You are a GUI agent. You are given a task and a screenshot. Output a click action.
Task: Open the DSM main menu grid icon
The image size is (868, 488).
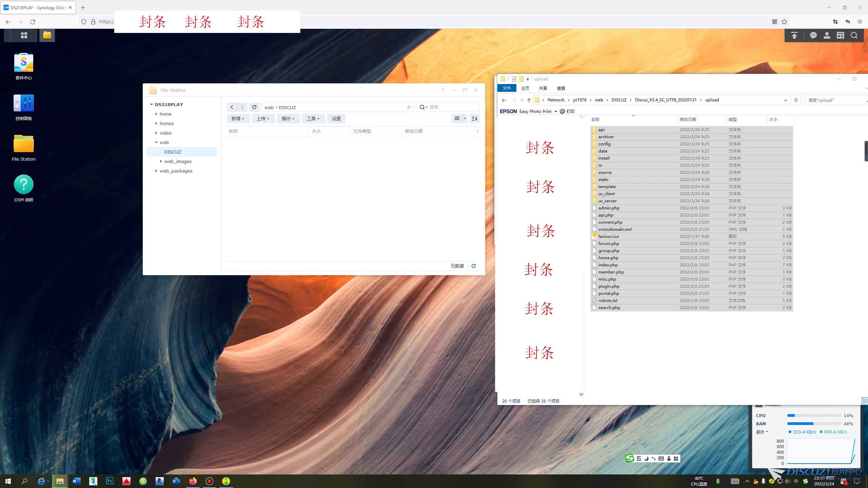click(x=24, y=35)
